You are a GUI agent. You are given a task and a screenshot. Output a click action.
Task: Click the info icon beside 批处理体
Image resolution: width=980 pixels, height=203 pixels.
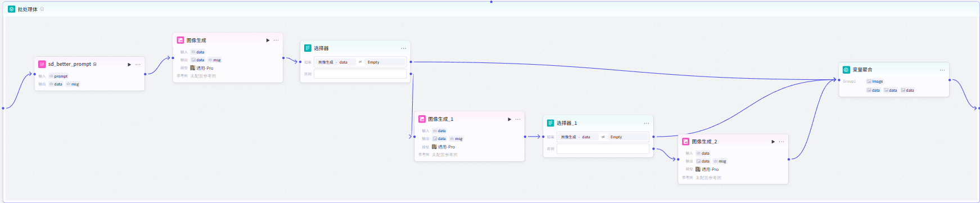pyautogui.click(x=42, y=9)
